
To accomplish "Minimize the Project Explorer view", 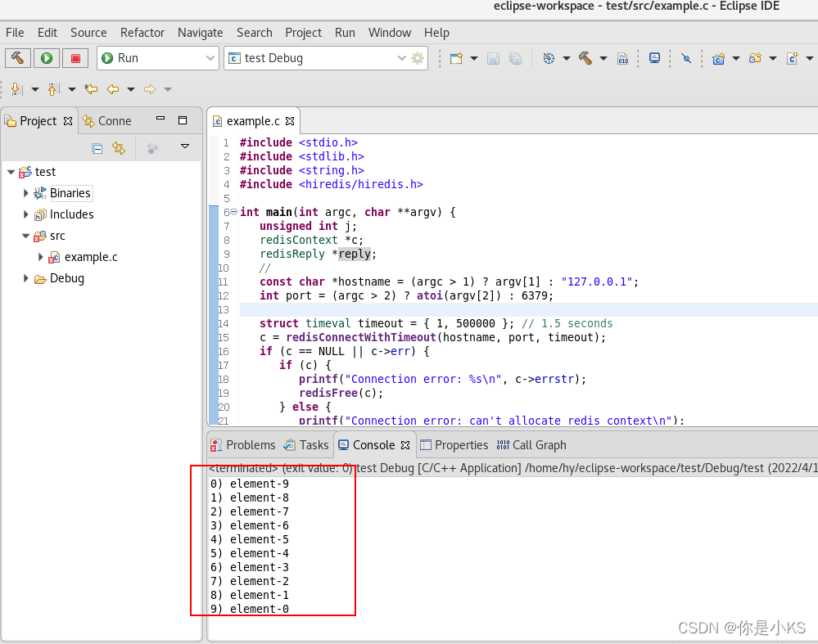I will pyautogui.click(x=160, y=119).
